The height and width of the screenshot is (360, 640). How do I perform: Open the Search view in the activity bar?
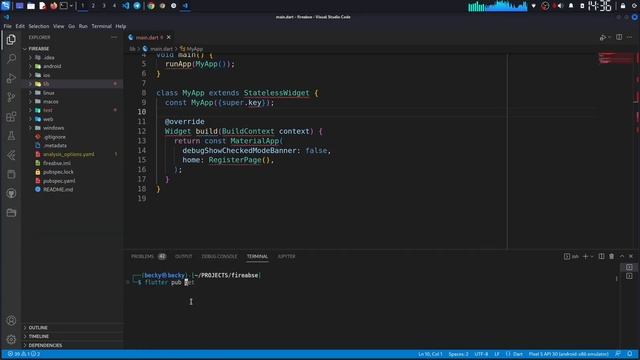pyautogui.click(x=11, y=58)
